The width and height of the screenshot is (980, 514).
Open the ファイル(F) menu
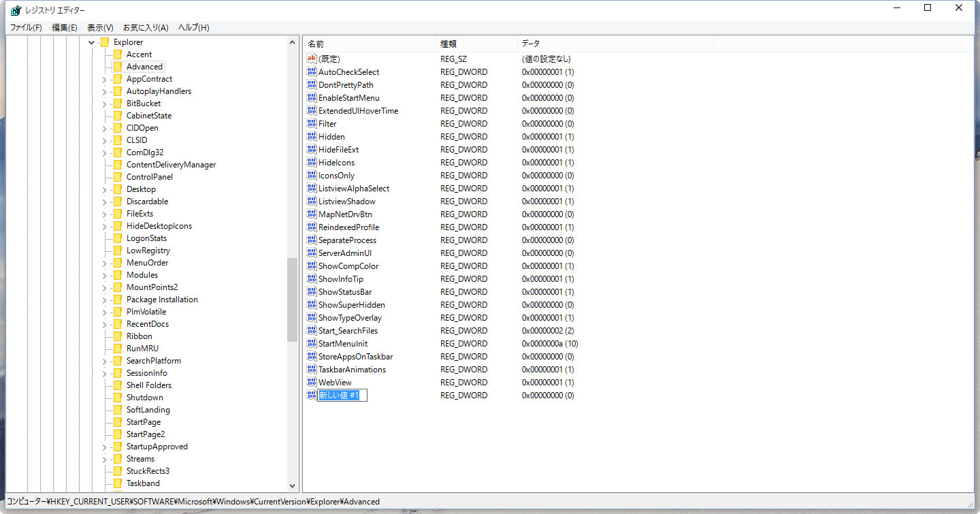[26, 27]
